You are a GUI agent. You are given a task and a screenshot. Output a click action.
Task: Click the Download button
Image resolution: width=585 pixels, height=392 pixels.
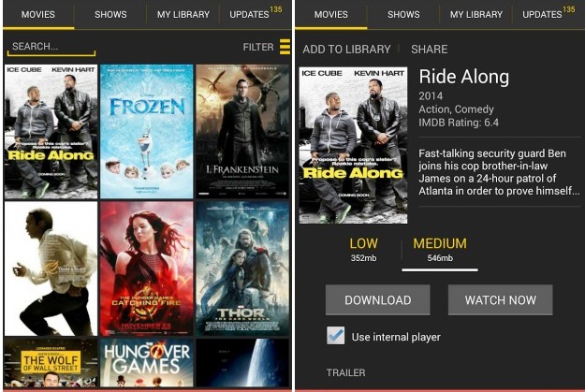(x=377, y=300)
